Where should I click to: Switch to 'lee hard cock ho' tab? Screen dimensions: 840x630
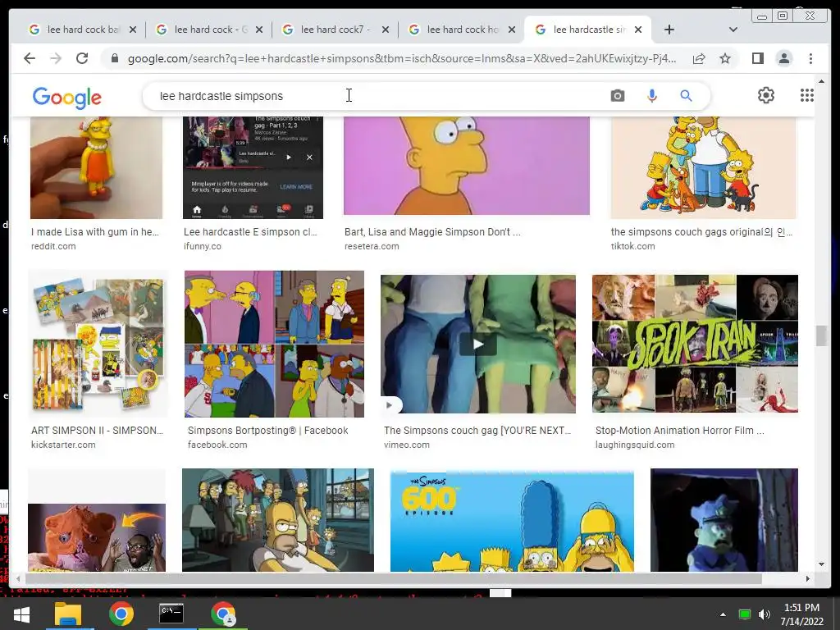click(461, 30)
